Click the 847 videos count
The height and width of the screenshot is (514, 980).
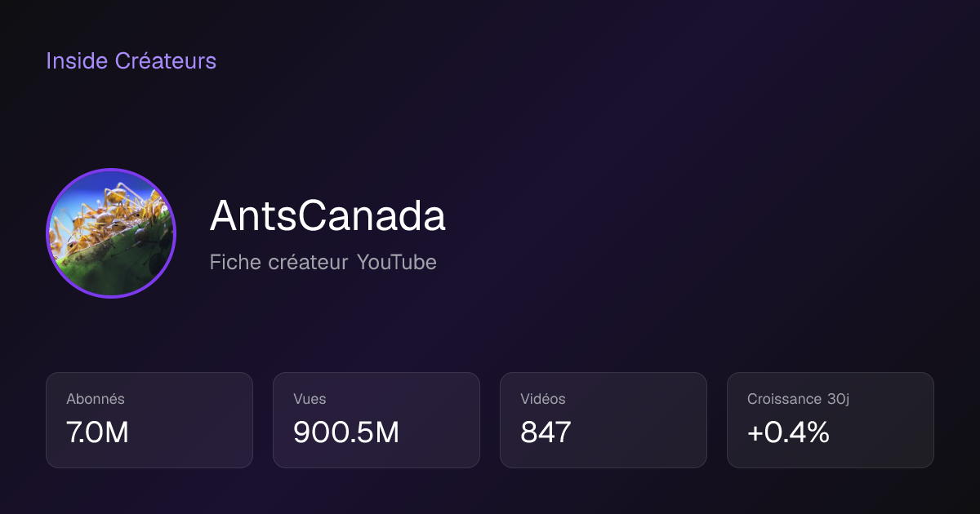click(546, 432)
